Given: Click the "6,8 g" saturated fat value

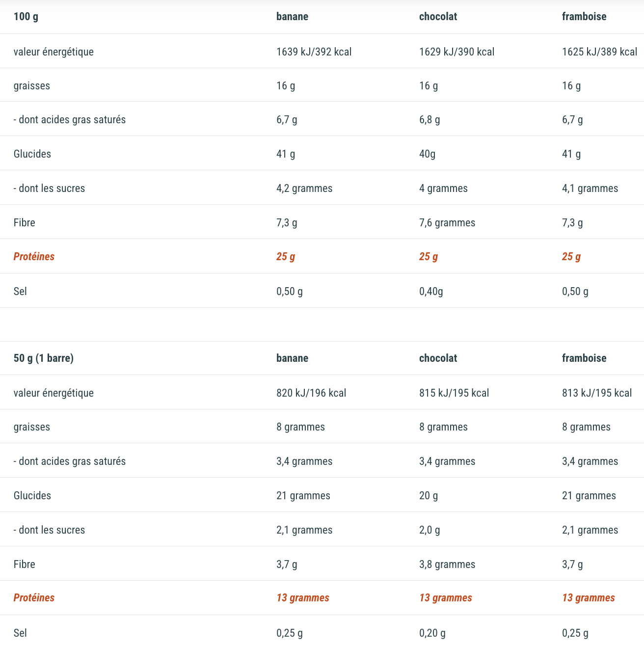Looking at the screenshot, I should pos(429,120).
